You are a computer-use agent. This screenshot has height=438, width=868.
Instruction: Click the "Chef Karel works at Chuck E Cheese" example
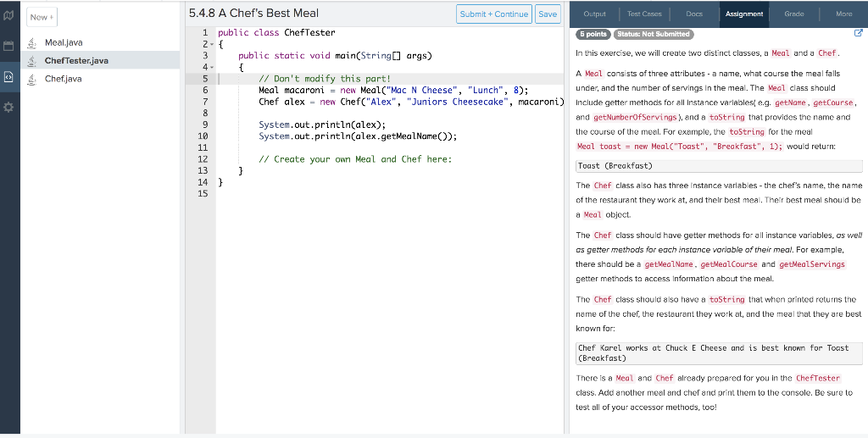(x=719, y=353)
